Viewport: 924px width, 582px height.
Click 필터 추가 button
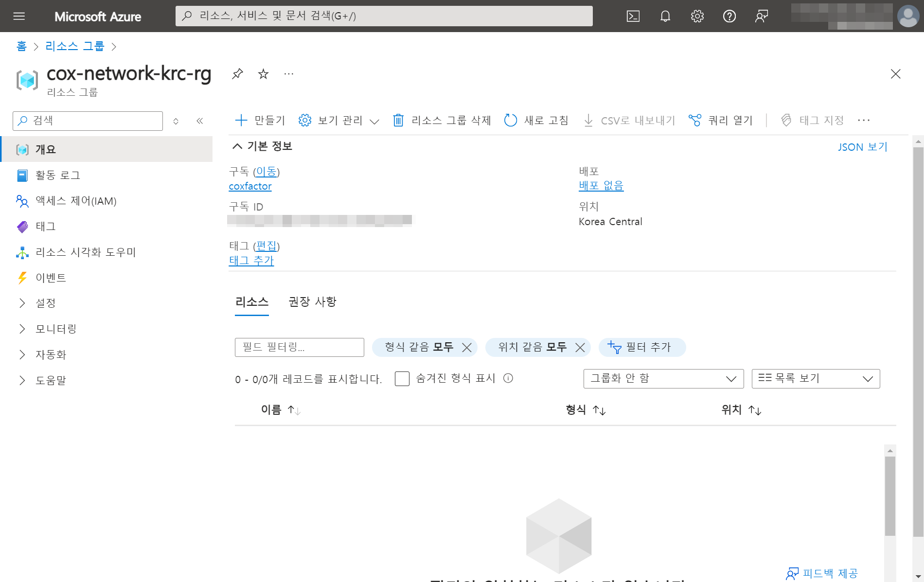point(642,347)
